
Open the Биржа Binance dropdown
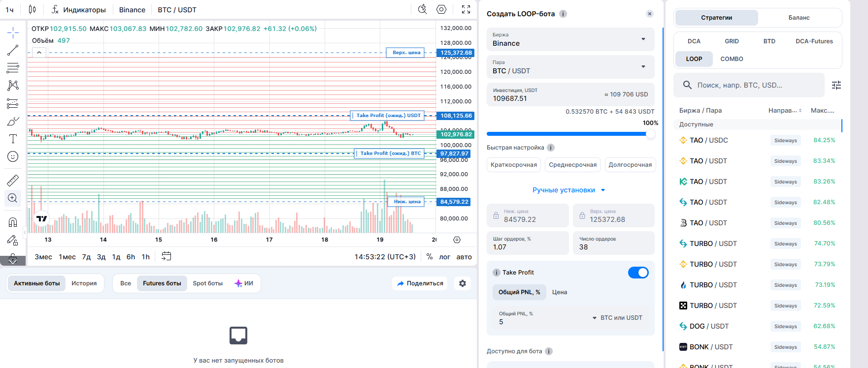pos(570,39)
